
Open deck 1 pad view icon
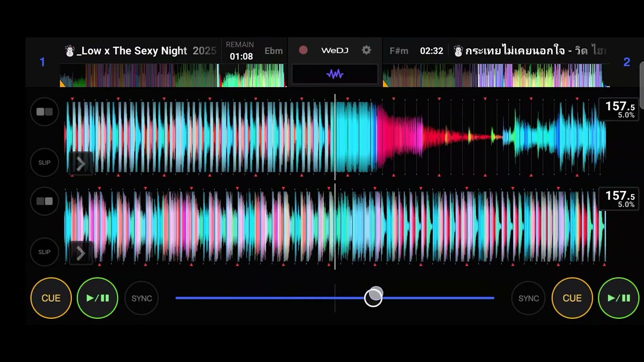[44, 112]
